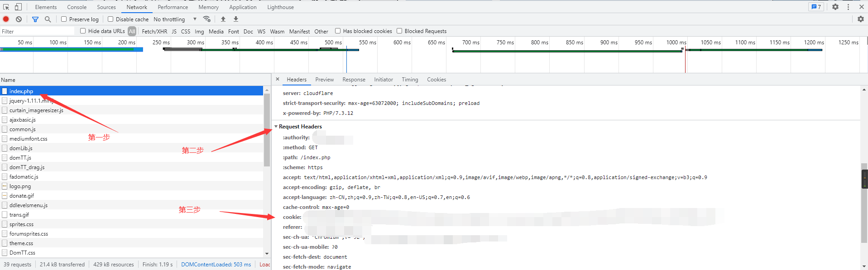Click the 500 ms timeline marker

[x=333, y=42]
